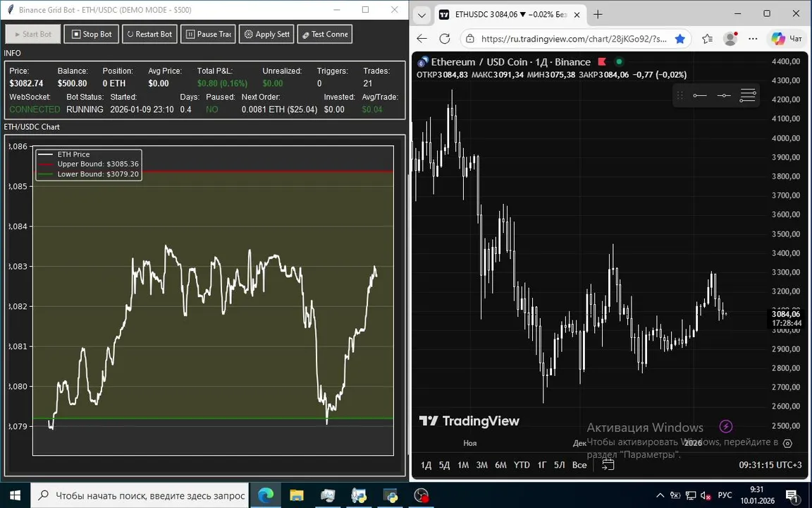Viewport: 812px width, 508px height.
Task: Click the Next Order 0.0081 ETH value
Action: coord(279,109)
